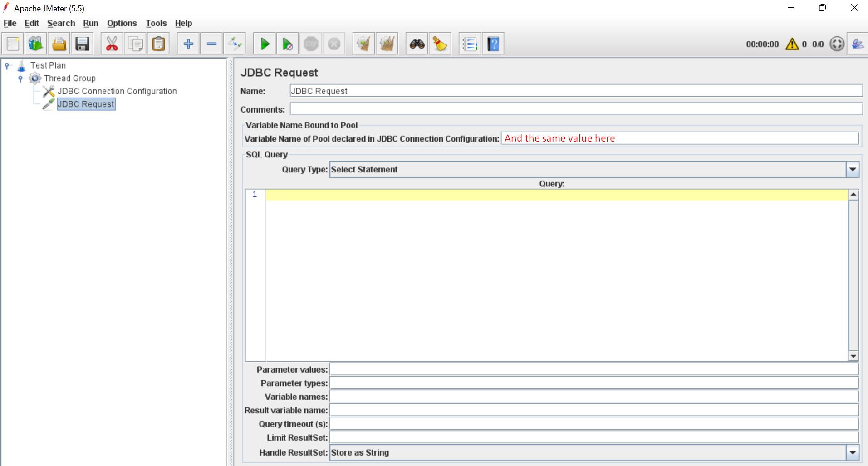
Task: Click the elapsed time 00:00:00 display
Action: pos(762,44)
